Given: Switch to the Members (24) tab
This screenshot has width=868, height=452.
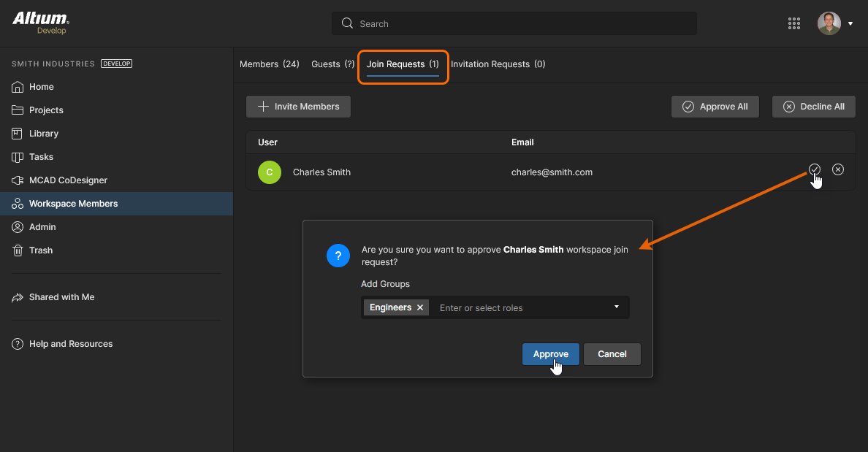Looking at the screenshot, I should [x=269, y=64].
